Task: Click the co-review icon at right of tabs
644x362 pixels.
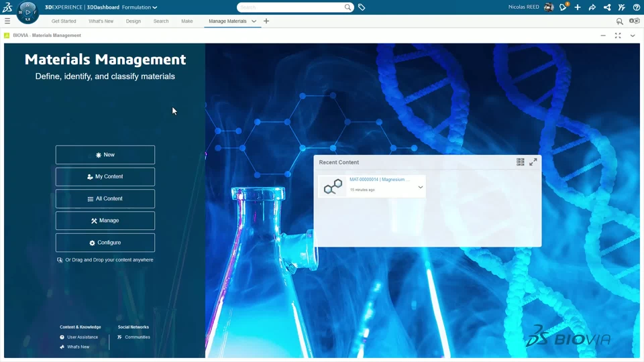Action: (x=634, y=21)
